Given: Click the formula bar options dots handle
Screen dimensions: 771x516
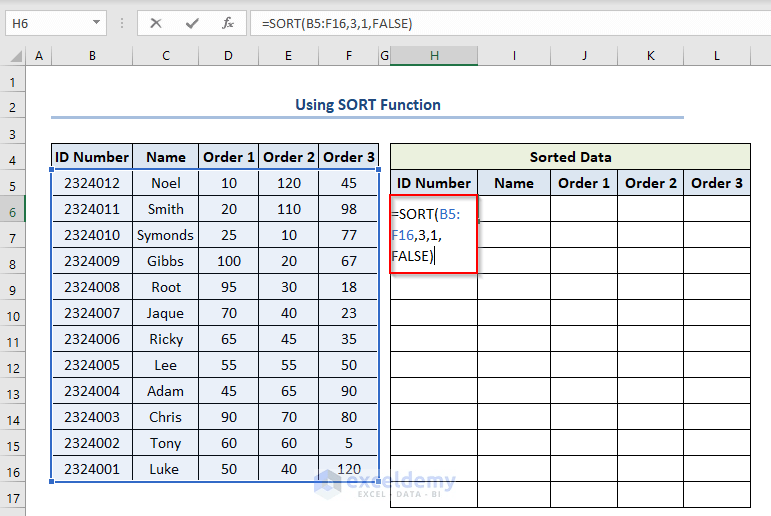Looking at the screenshot, I should click(x=121, y=23).
